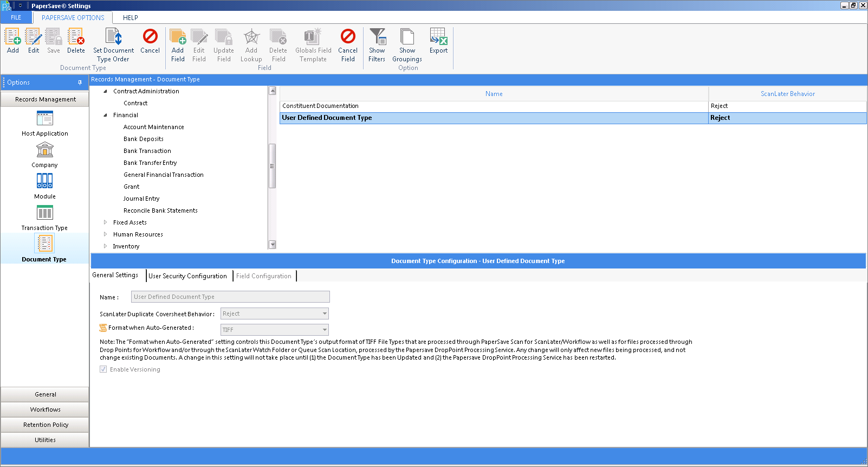This screenshot has width=868, height=467.
Task: Open the HELP ribbon tab
Action: tap(131, 17)
